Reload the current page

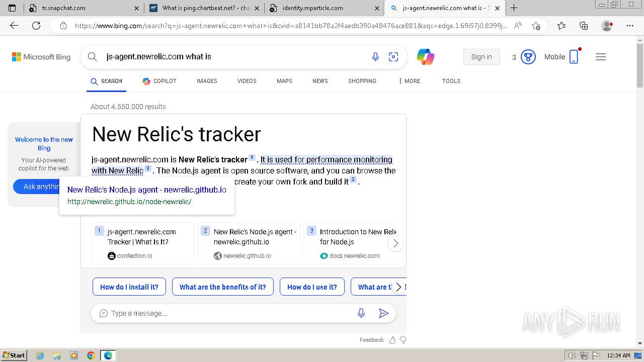(x=36, y=26)
